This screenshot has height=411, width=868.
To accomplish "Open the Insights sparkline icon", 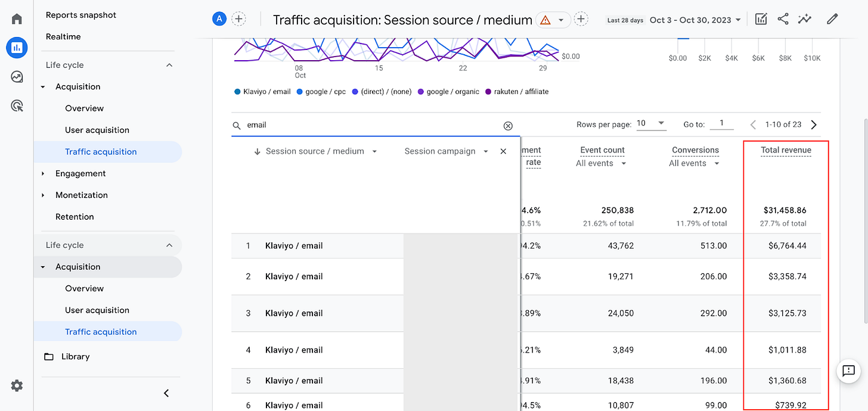I will coord(805,19).
